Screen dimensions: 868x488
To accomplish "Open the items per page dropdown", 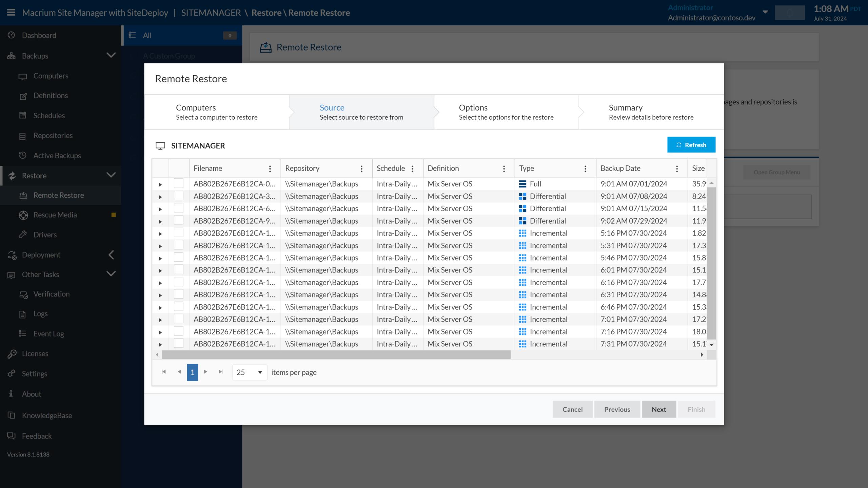I will tap(250, 372).
